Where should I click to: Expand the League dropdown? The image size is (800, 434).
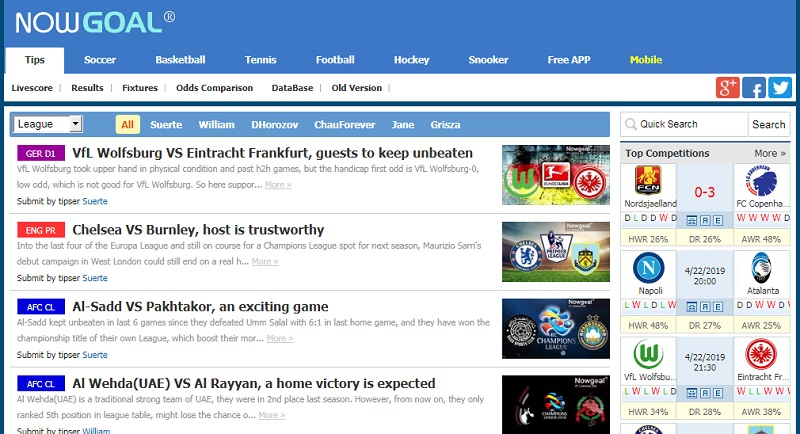click(x=47, y=124)
